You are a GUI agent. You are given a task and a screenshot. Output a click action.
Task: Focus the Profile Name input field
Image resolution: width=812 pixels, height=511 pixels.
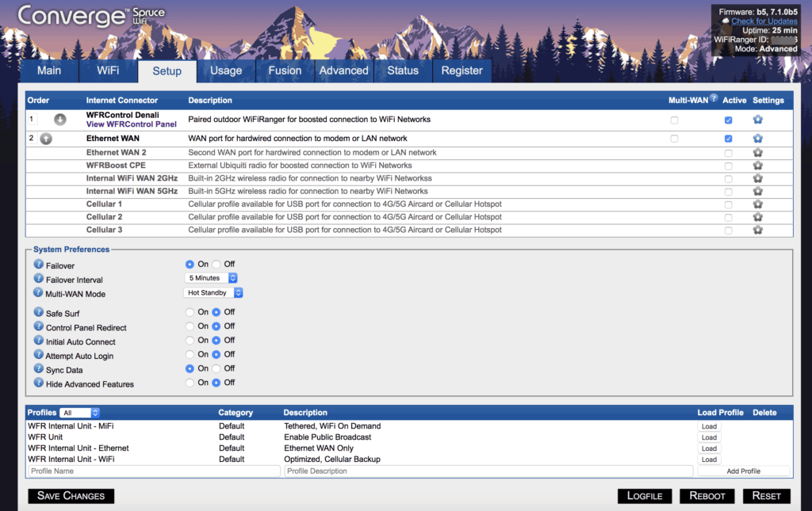154,471
